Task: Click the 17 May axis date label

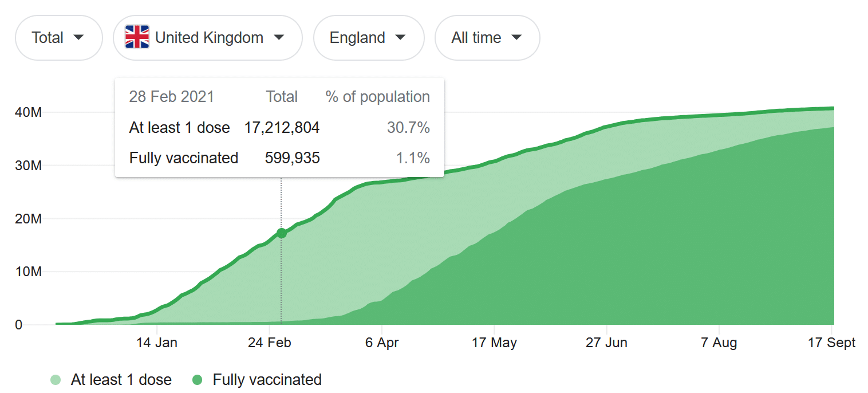Action: pos(494,343)
